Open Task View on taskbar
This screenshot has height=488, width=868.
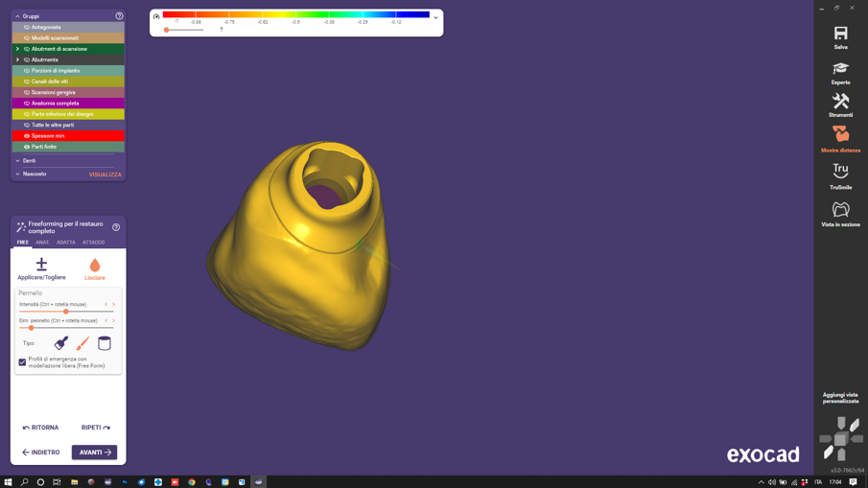[x=57, y=482]
